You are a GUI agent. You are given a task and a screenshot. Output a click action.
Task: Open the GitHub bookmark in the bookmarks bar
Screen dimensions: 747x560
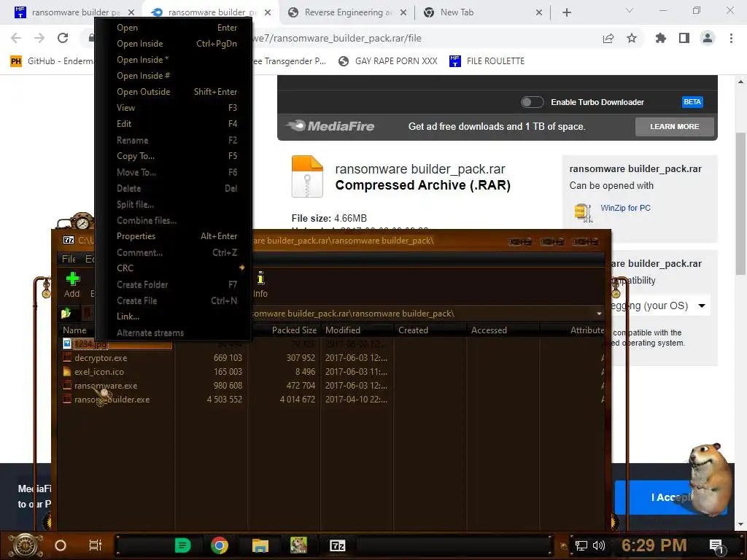pos(53,61)
